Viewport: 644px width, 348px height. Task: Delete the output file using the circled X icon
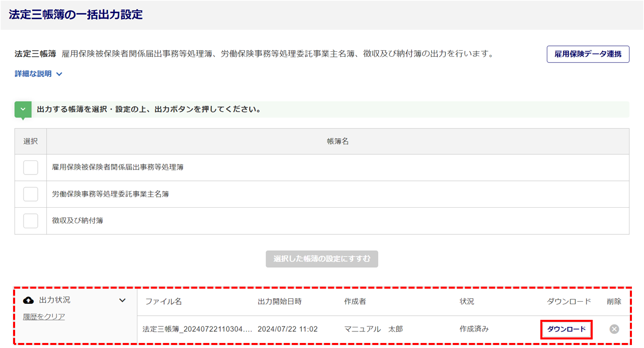(x=614, y=329)
